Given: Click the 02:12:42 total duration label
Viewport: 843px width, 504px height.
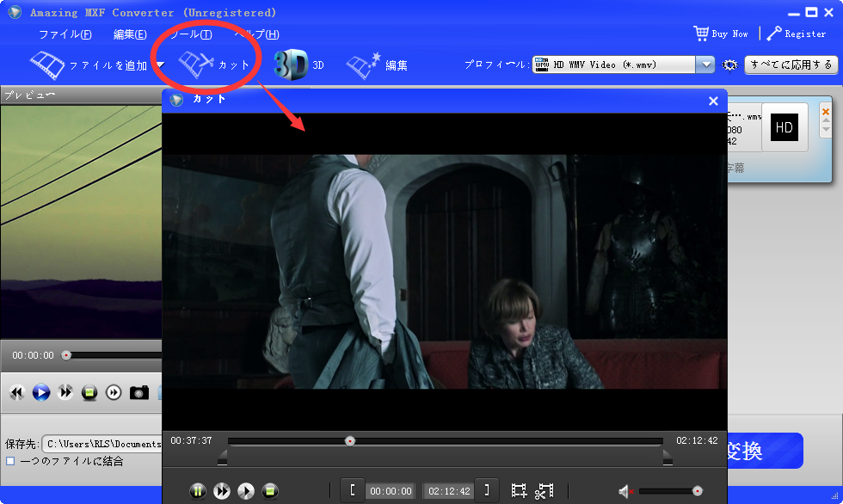Looking at the screenshot, I should click(697, 440).
